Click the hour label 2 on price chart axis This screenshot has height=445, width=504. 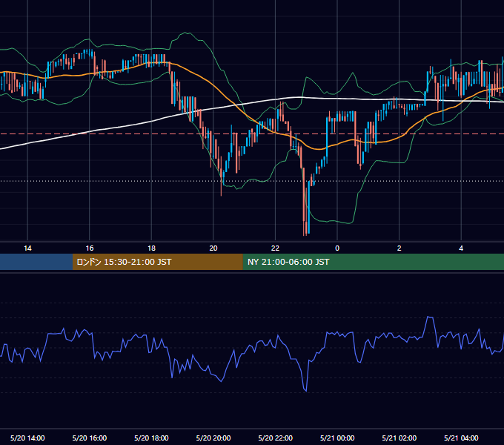pos(399,248)
